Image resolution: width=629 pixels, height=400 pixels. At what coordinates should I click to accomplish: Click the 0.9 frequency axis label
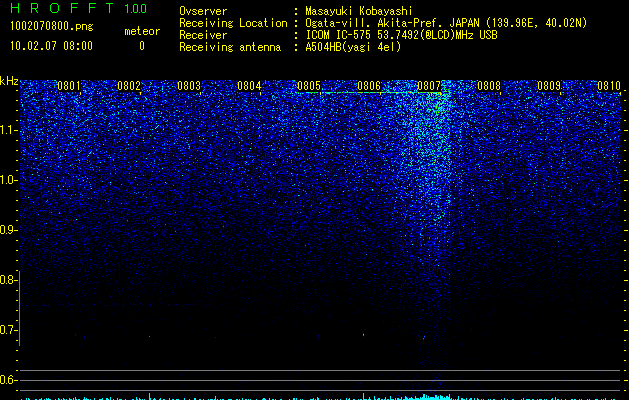[8, 230]
